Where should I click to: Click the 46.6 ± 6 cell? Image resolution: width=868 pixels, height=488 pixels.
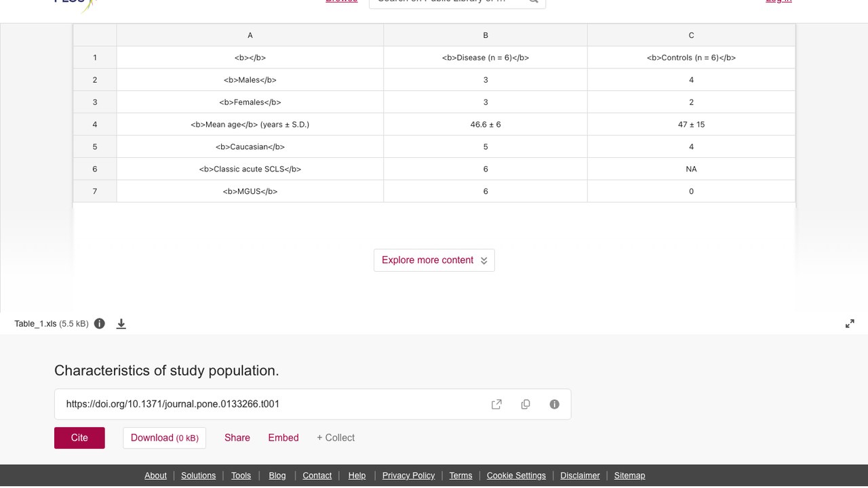486,125
